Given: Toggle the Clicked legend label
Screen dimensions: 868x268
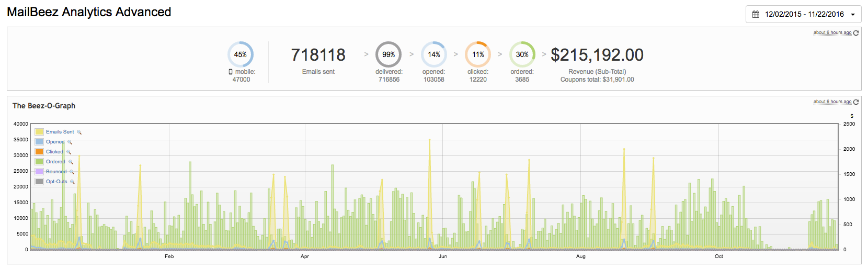Looking at the screenshot, I should 54,152.
